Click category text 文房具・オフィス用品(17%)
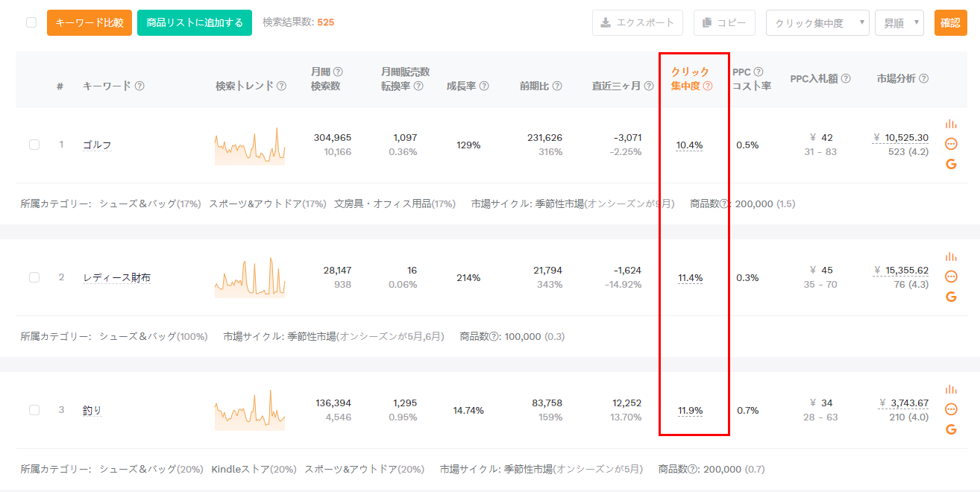980x492 pixels. [395, 204]
